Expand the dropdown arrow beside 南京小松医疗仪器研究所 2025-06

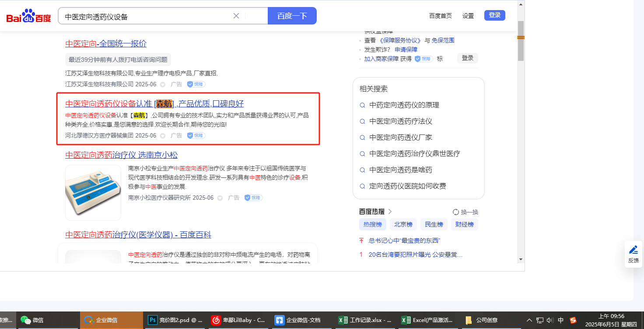click(x=220, y=198)
